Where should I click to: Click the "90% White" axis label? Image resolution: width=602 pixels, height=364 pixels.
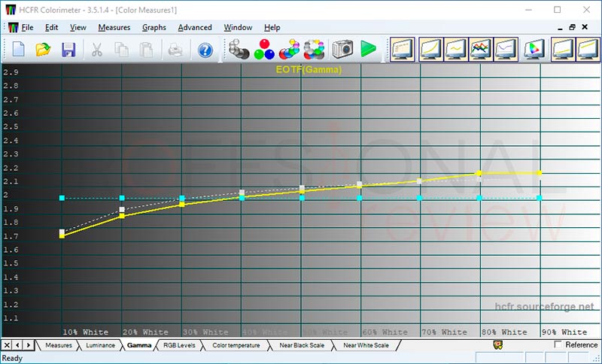coord(564,332)
